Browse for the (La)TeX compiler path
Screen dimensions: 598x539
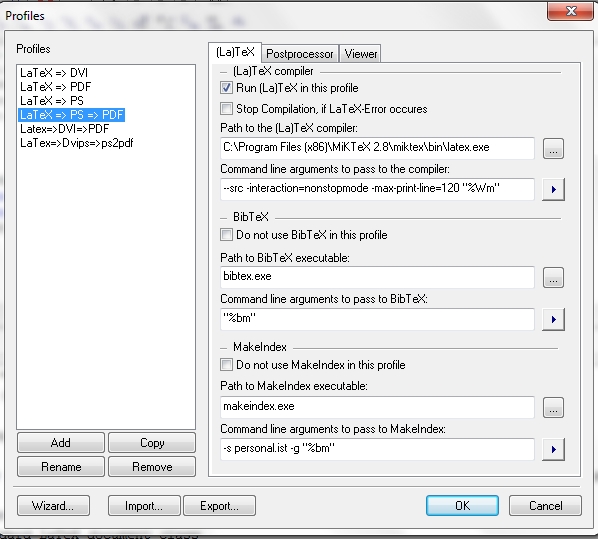click(553, 148)
